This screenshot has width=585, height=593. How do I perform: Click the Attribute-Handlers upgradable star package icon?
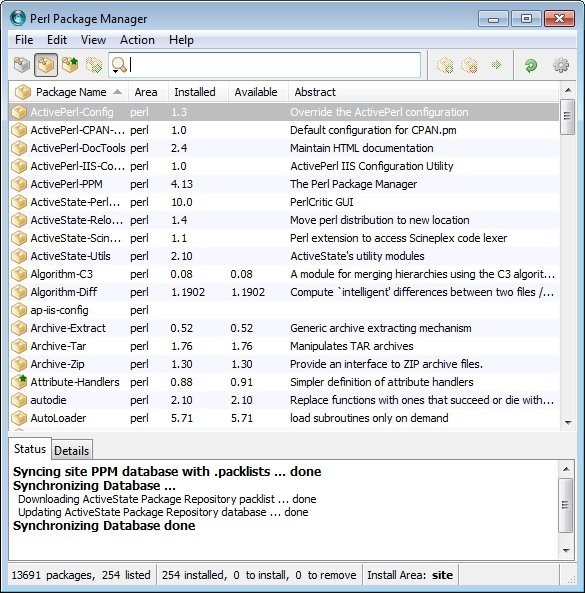pyautogui.click(x=19, y=382)
